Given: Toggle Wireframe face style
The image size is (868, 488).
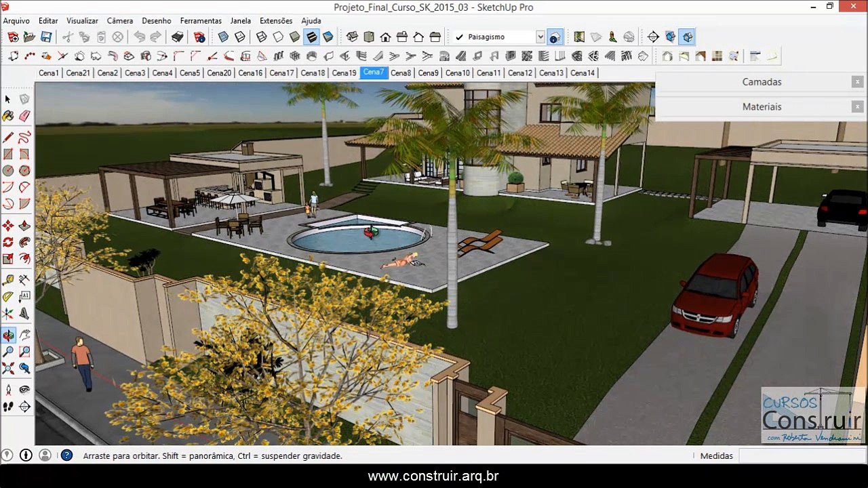Looking at the screenshot, I should pos(261,37).
